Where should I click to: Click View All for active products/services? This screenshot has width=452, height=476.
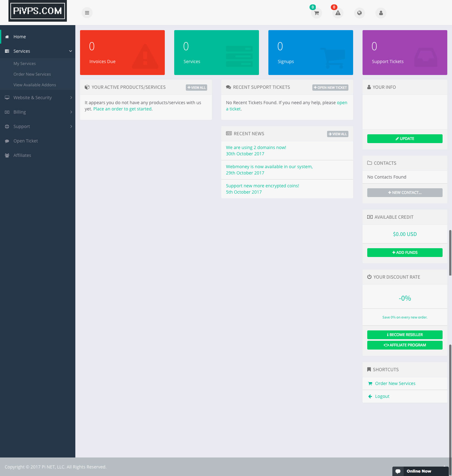tap(196, 88)
